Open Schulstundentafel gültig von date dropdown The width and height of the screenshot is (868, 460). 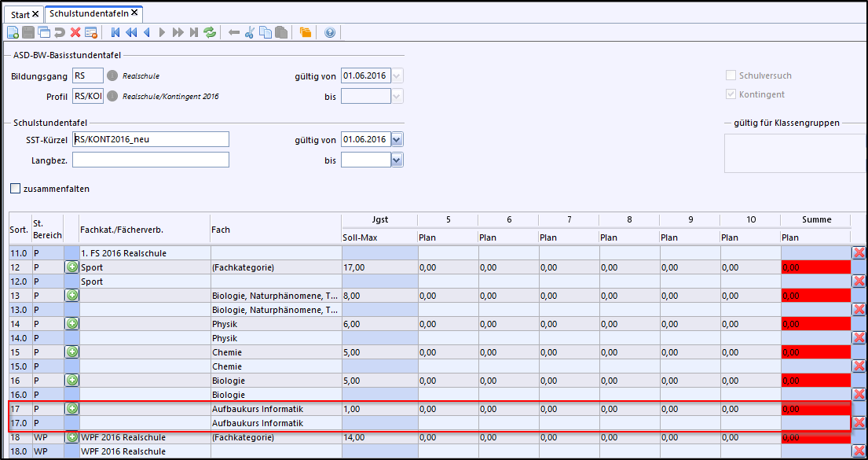[397, 140]
